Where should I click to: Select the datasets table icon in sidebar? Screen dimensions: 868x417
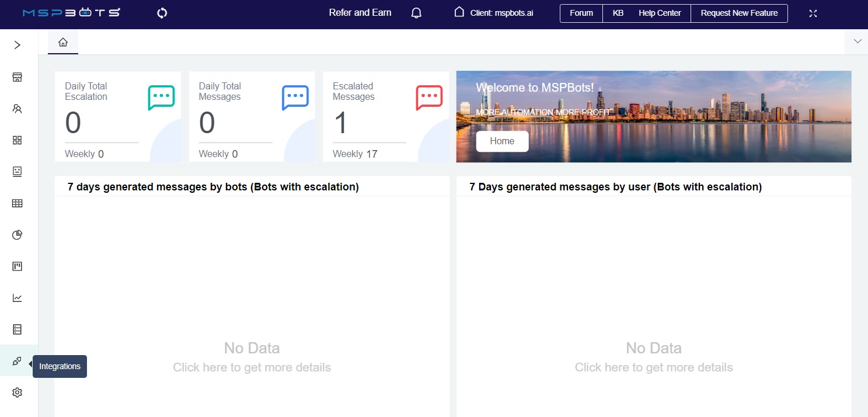coord(17,203)
